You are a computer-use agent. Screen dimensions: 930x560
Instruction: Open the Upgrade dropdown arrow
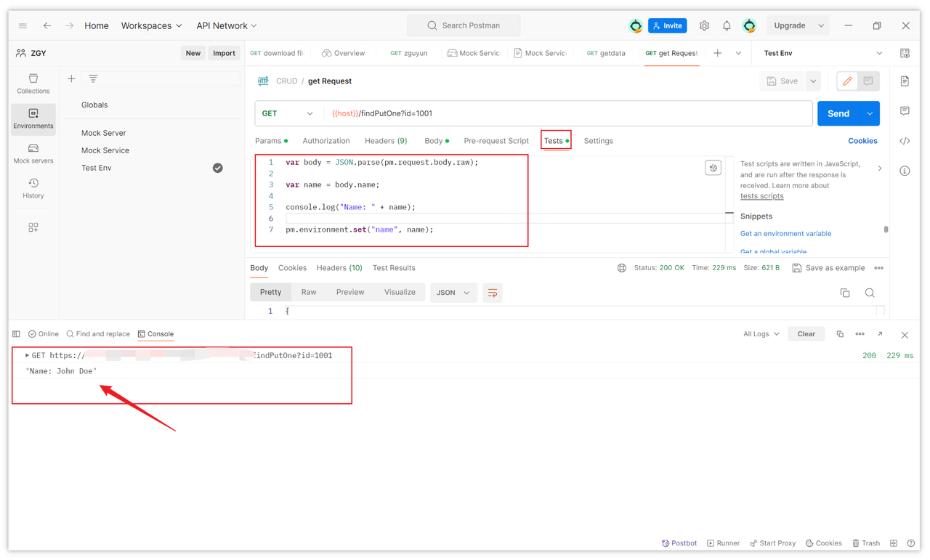tap(821, 25)
